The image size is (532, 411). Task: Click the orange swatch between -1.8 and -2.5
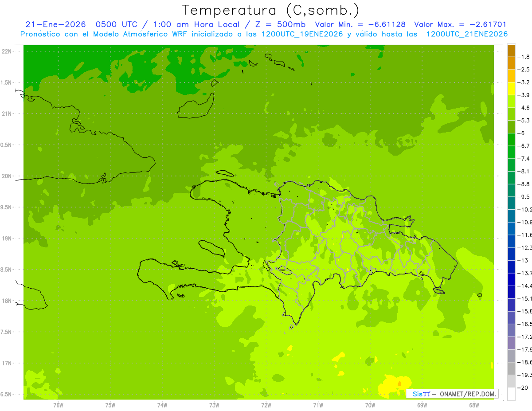(511, 63)
